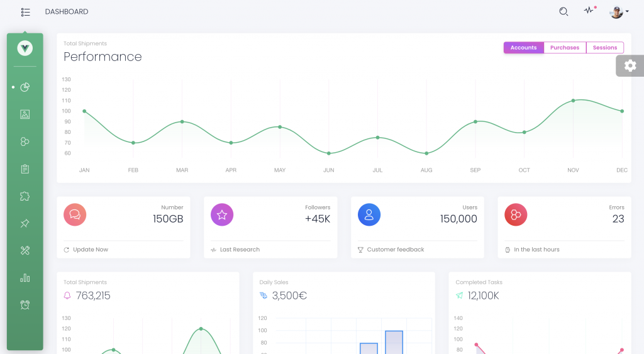The width and height of the screenshot is (644, 354).
Task: Open the pie chart dashboard sidebar icon
Action: pyautogui.click(x=25, y=87)
